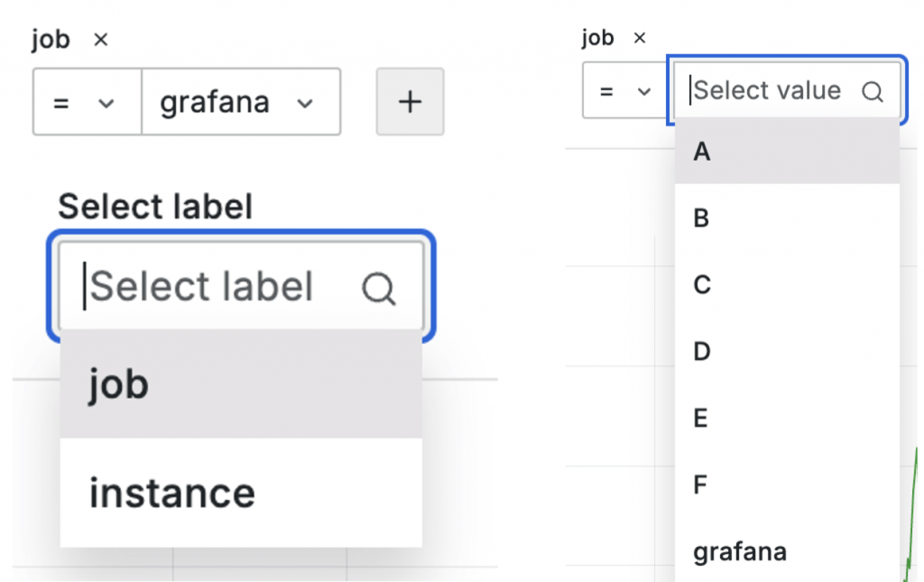Click the plus button to add filter
Viewport: 924px width, 582px height.
pyautogui.click(x=410, y=102)
